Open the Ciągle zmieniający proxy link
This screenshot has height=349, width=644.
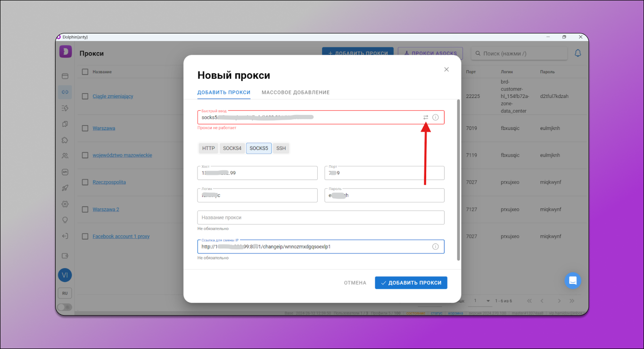[113, 96]
